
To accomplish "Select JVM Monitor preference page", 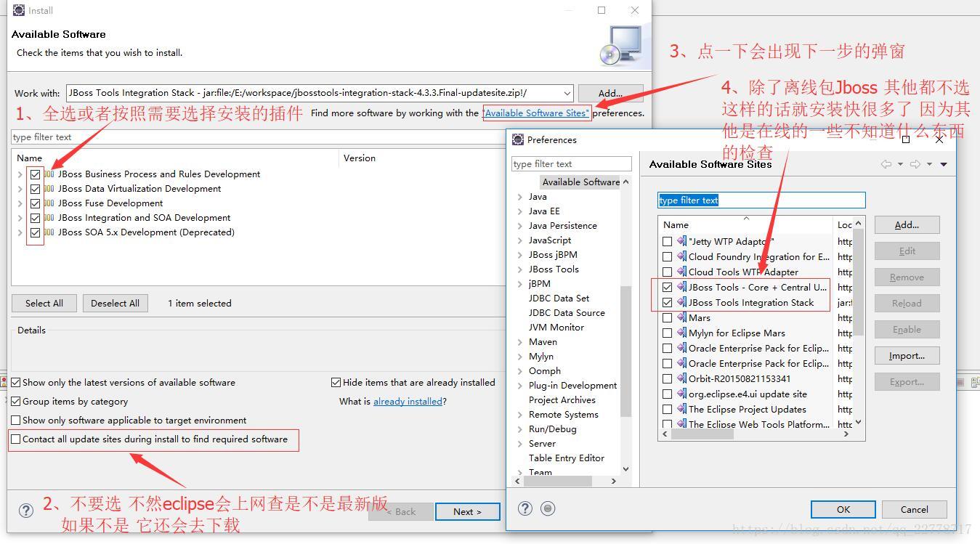I will pyautogui.click(x=556, y=327).
